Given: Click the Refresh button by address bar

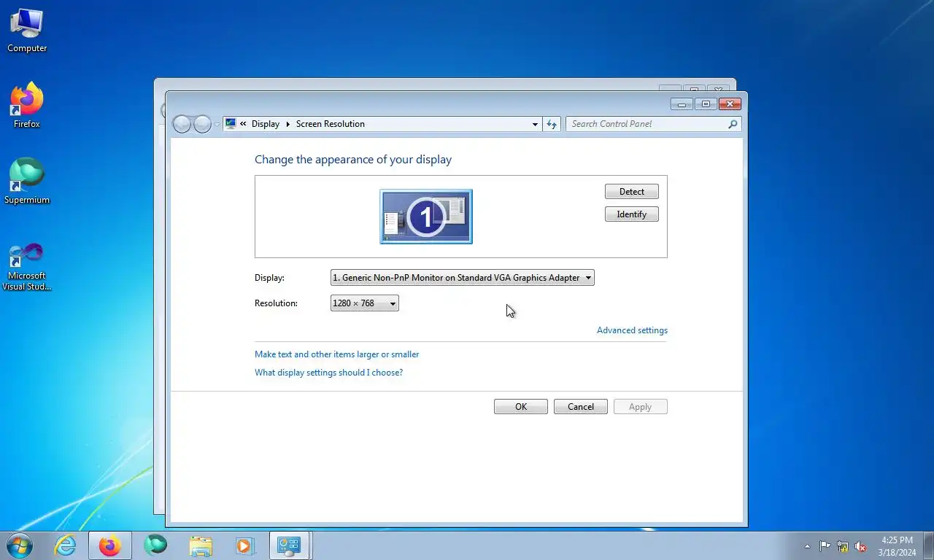Looking at the screenshot, I should [552, 125].
